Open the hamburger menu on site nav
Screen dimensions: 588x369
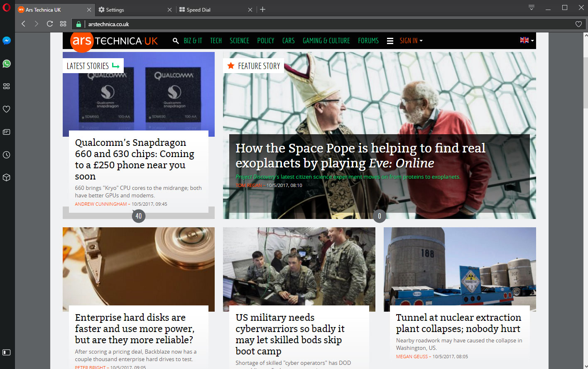[x=390, y=41]
